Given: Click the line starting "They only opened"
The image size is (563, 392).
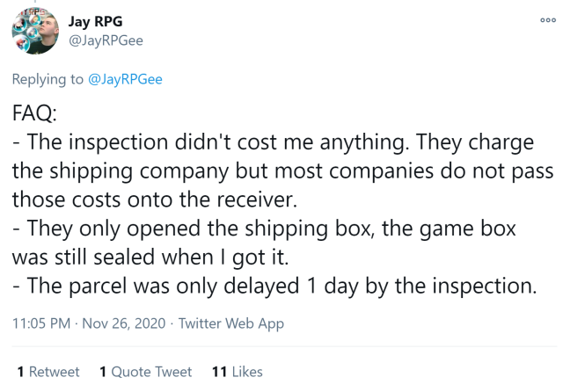Looking at the screenshot, I should (263, 229).
